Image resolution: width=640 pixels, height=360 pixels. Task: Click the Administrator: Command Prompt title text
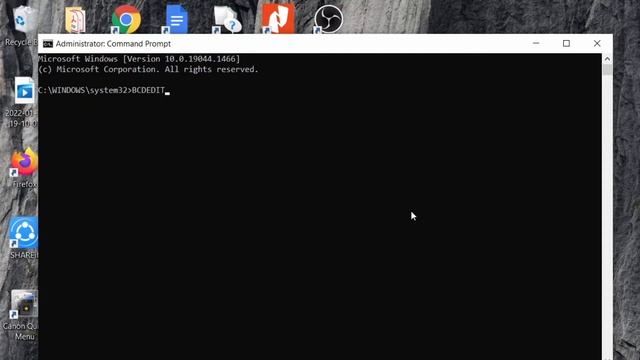[x=113, y=44]
